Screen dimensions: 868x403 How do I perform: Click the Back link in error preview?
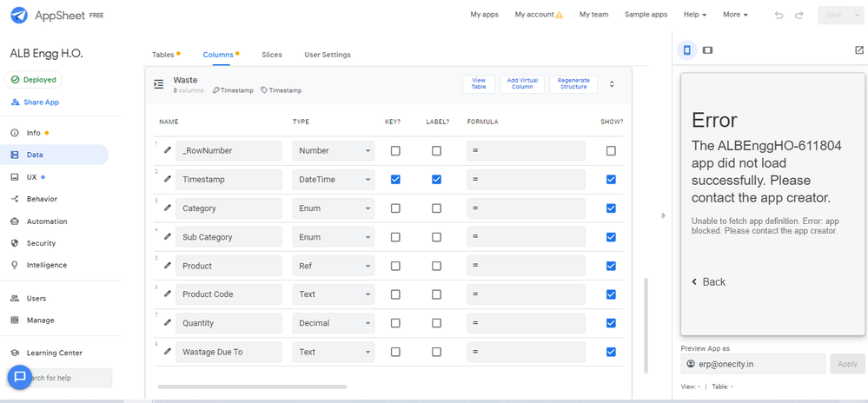click(x=709, y=281)
